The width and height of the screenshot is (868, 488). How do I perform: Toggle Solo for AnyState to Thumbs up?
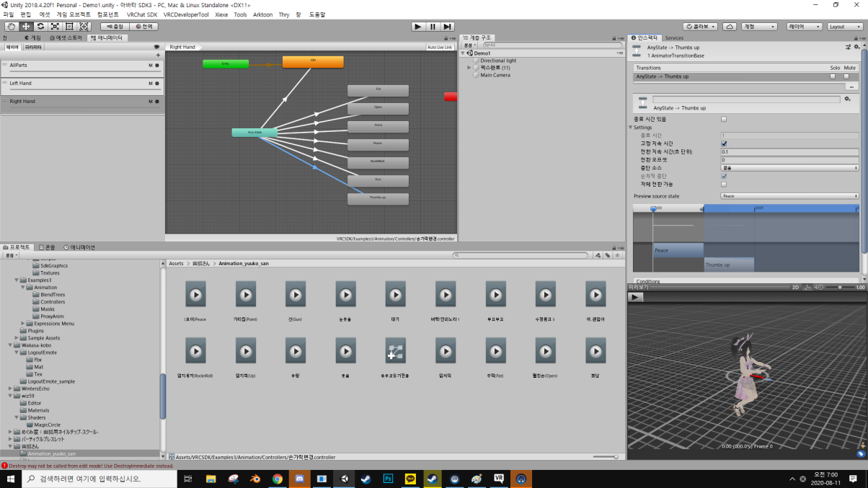833,76
